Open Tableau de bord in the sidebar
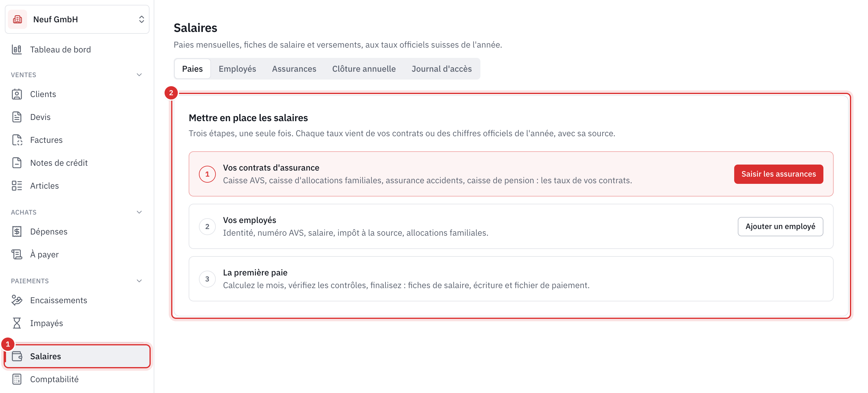The height and width of the screenshot is (393, 868). point(77,49)
